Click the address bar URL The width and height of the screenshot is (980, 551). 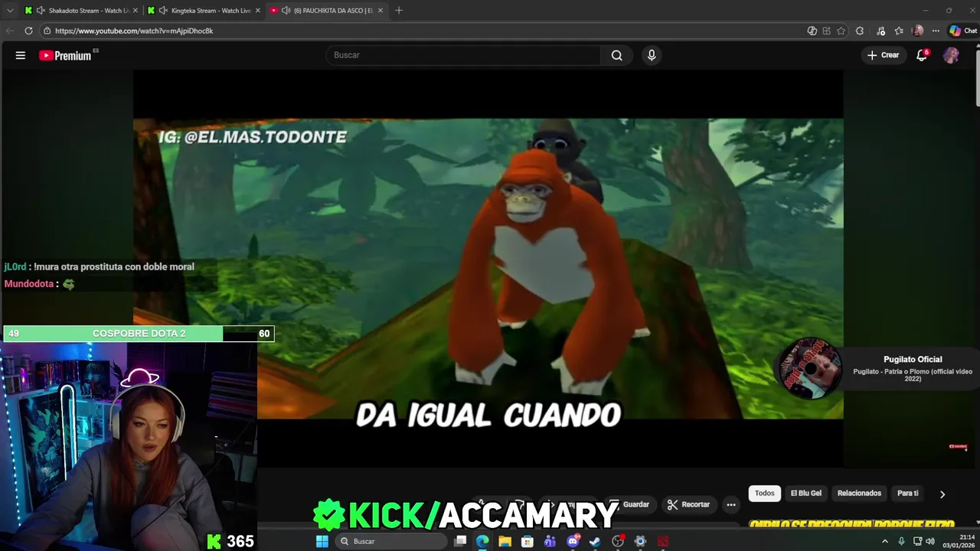tap(134, 31)
